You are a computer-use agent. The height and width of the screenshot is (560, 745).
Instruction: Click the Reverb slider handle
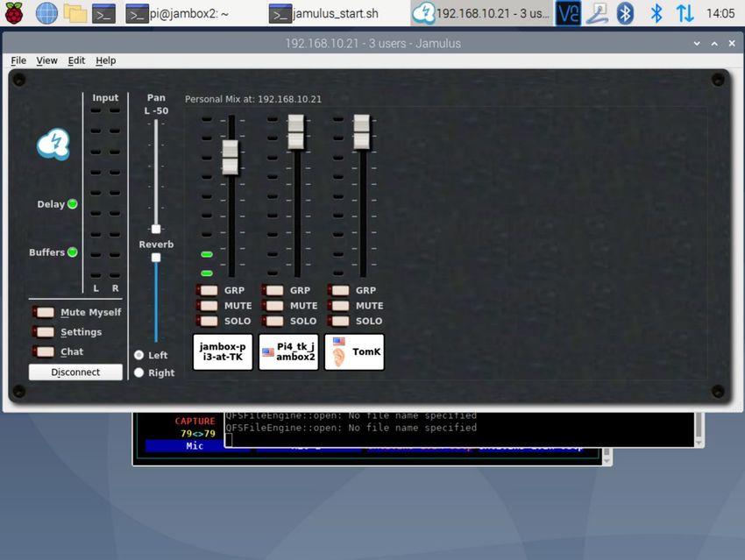pyautogui.click(x=156, y=258)
